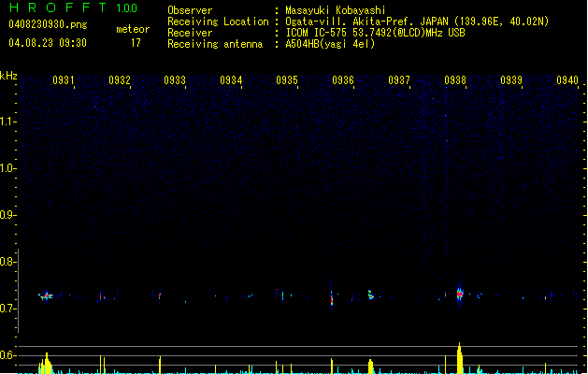Viewport: 588px width, 374px height.
Task: Click the yellow amplitude peak before 0931
Action: pos(46,363)
